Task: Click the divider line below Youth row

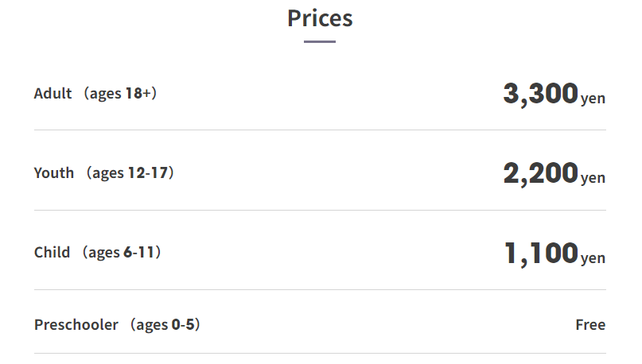Action: (320, 211)
